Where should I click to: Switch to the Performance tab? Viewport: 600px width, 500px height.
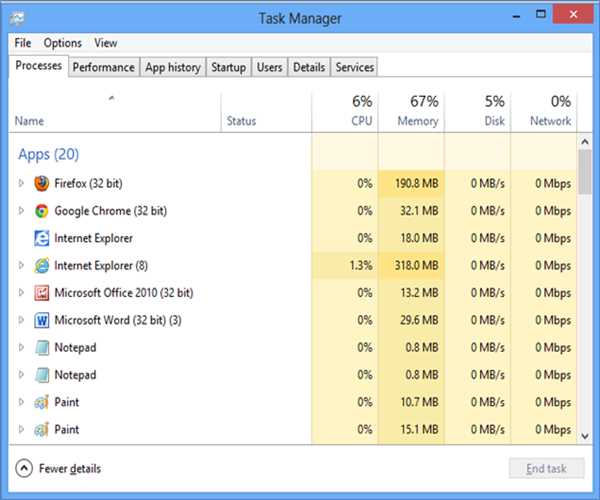[103, 67]
